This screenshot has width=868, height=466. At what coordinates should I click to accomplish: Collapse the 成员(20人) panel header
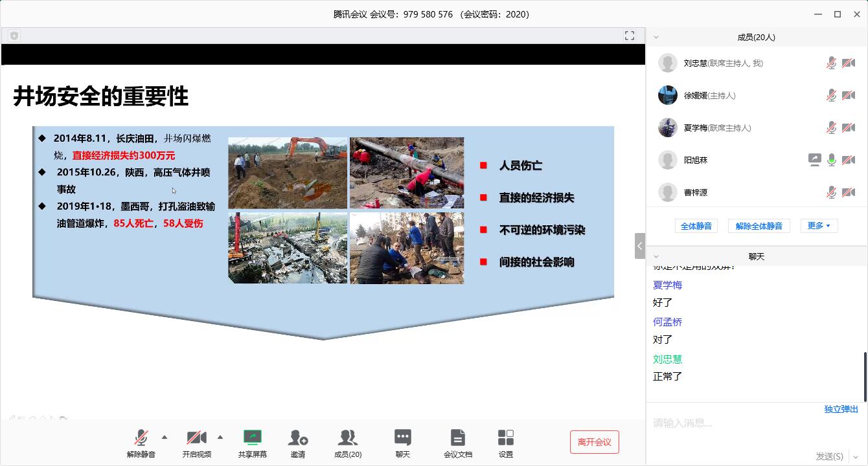pos(656,38)
